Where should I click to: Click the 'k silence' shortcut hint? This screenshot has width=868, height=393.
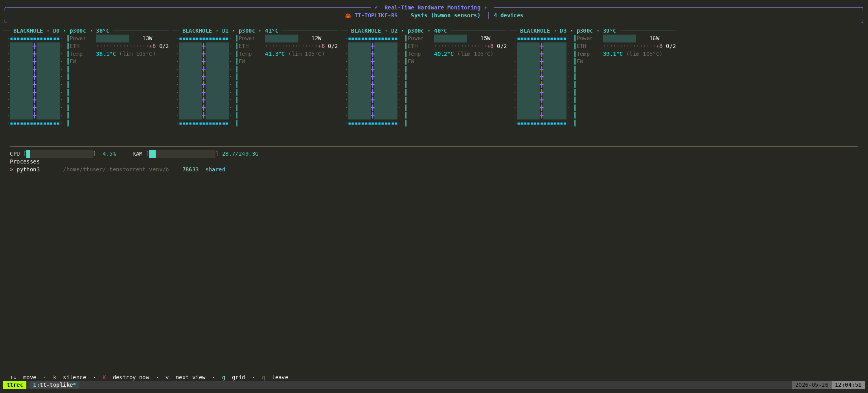[70, 377]
